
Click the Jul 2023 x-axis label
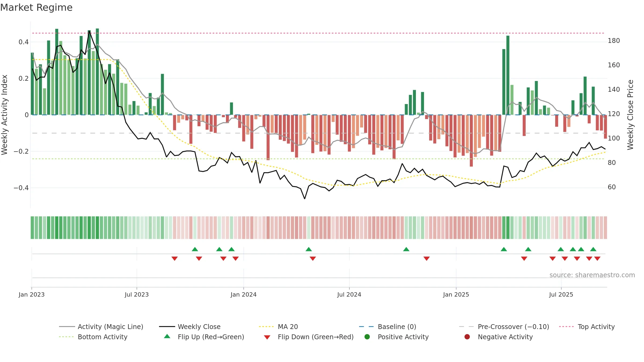pyautogui.click(x=137, y=294)
